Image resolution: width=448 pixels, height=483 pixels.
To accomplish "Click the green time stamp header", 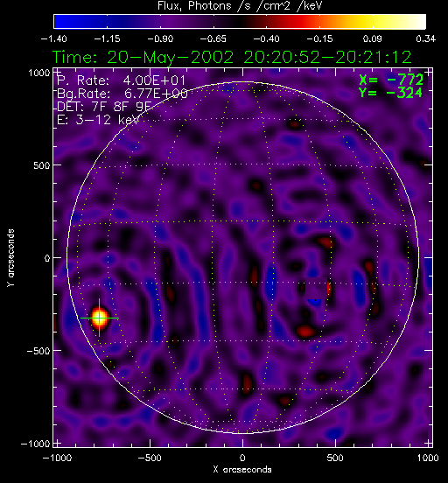I will tap(232, 57).
